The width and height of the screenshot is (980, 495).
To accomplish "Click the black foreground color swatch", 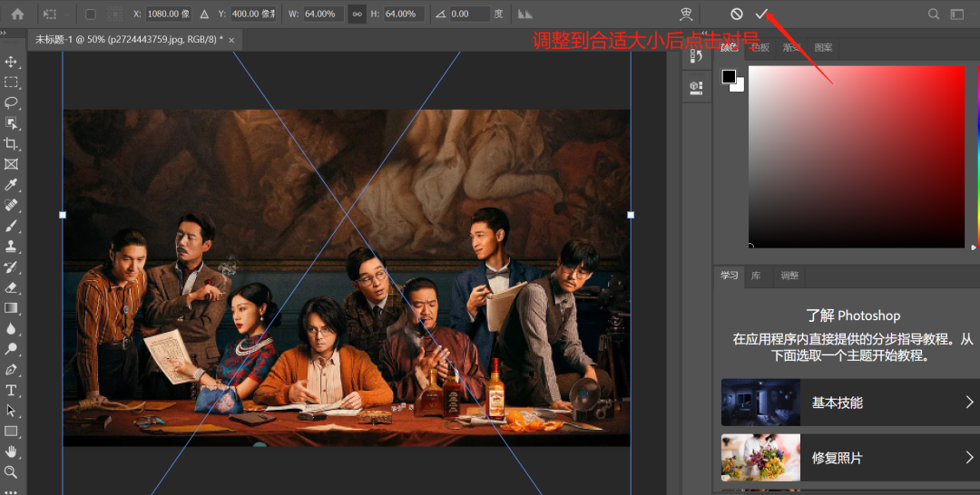I will tap(729, 77).
